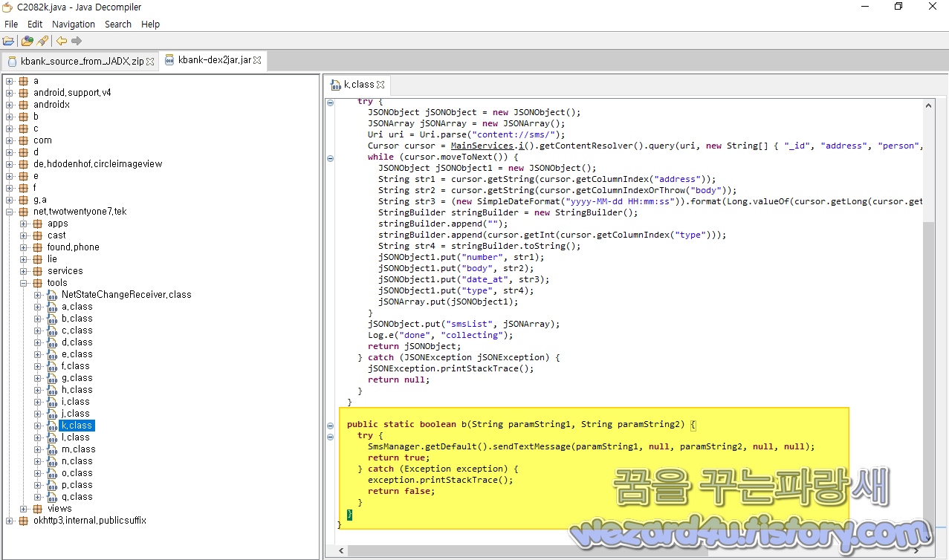This screenshot has height=560, width=949.
Task: Click package icon for e
Action: click(x=24, y=176)
